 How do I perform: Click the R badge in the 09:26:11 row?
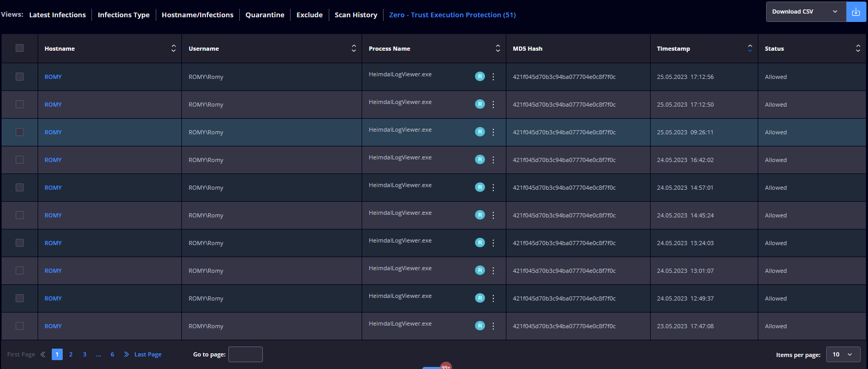coord(480,132)
